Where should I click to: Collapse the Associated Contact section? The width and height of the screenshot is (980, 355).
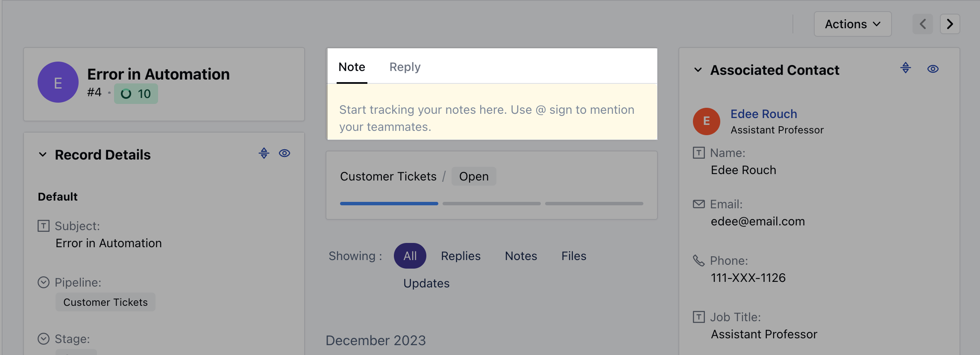tap(698, 70)
